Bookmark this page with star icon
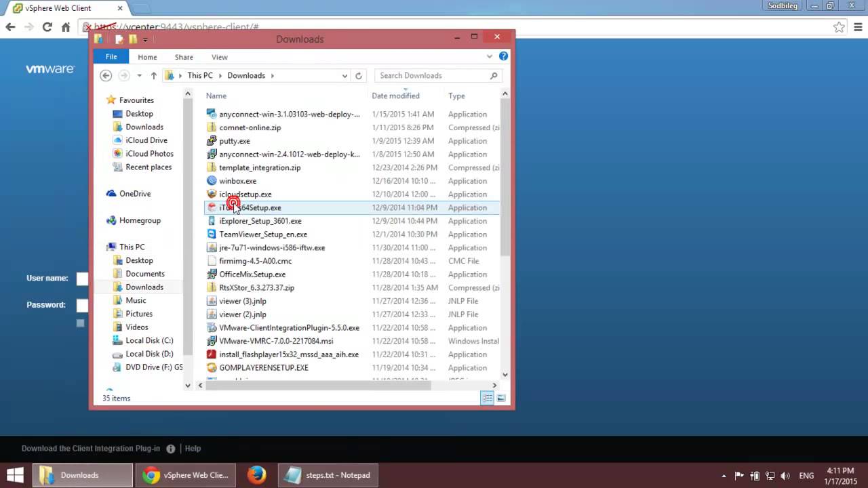Image resolution: width=868 pixels, height=488 pixels. pos(839,27)
